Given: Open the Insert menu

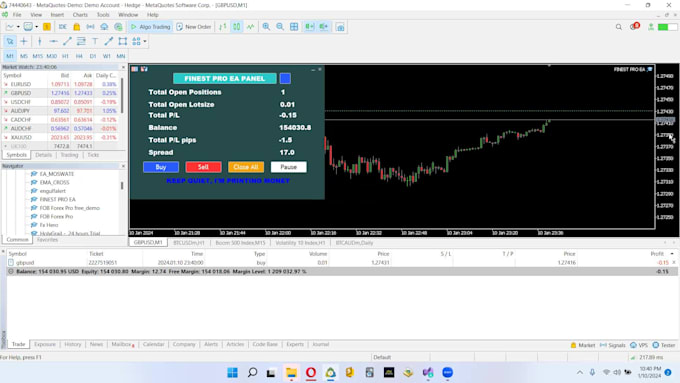Looking at the screenshot, I should (57, 15).
